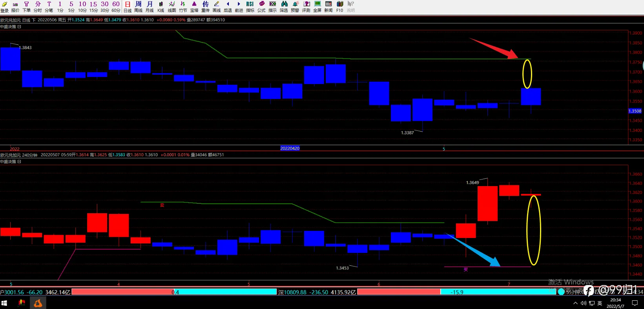Select the 20220420 date marker on timeline
This screenshot has height=309, width=644.
290,148
